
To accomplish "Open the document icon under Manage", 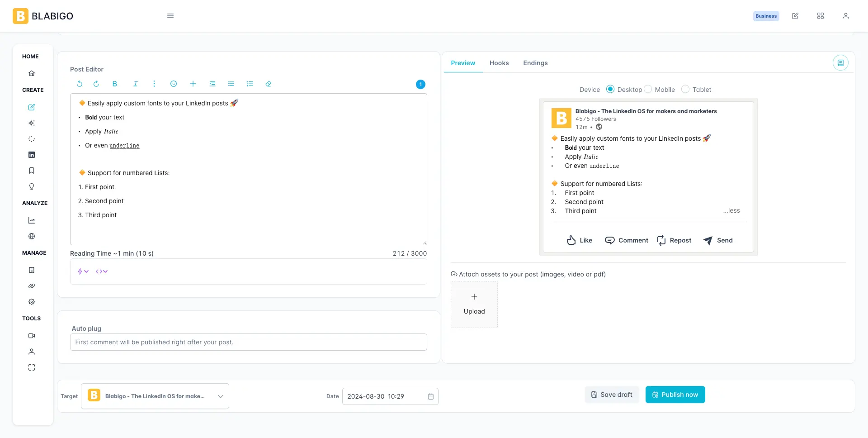I will tap(32, 270).
